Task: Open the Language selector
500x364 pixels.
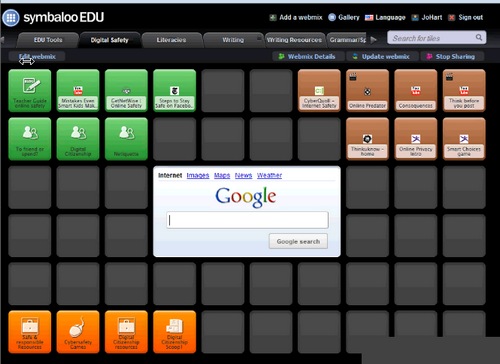Action: pyautogui.click(x=385, y=17)
